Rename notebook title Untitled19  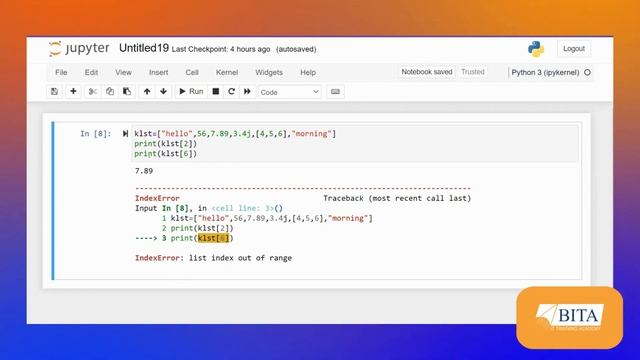[144, 48]
